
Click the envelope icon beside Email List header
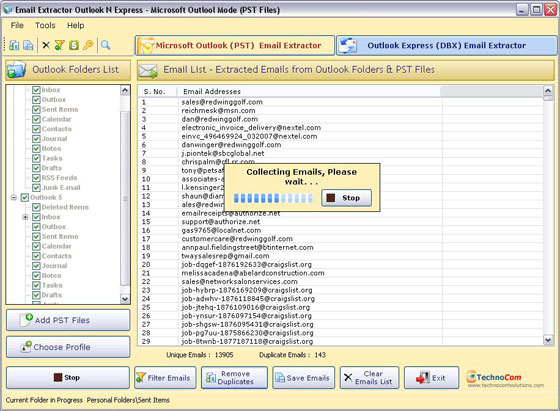coord(148,70)
